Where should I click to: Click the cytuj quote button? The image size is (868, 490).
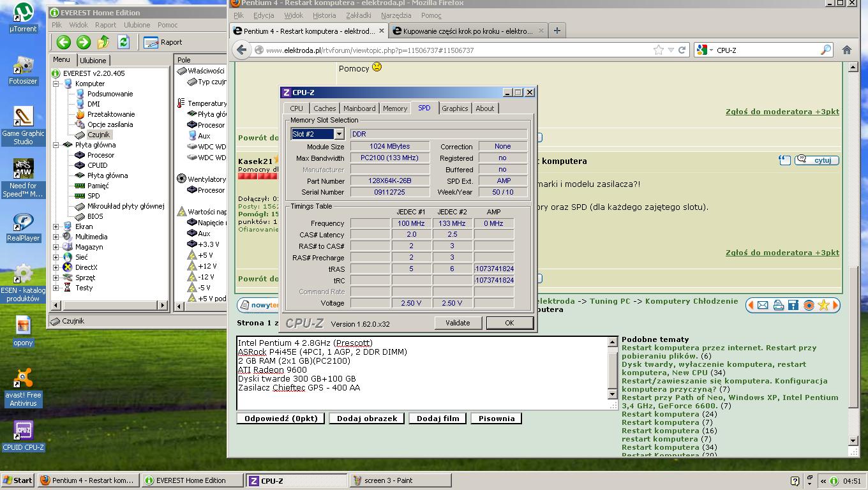pos(817,160)
